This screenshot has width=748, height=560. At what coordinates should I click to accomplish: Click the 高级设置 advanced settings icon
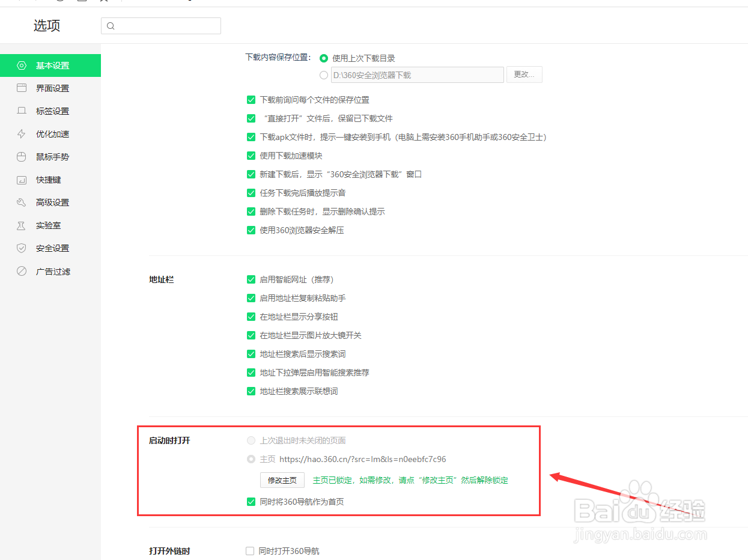click(22, 202)
